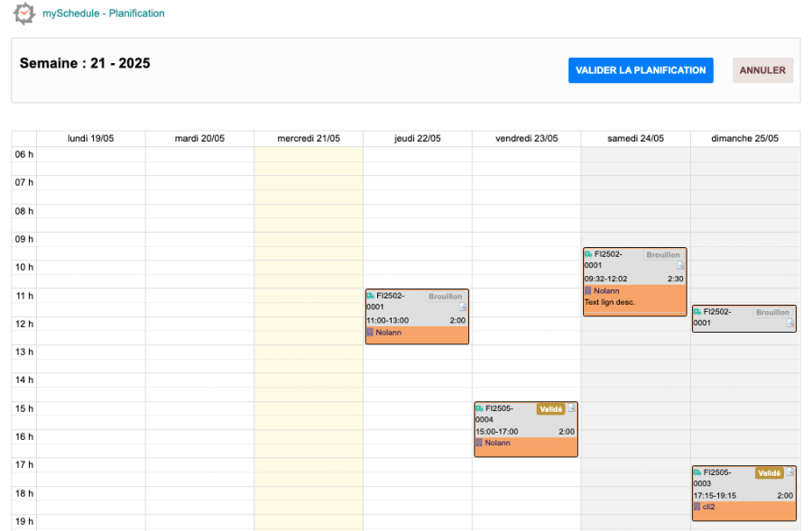Click the Brouillon status badge on Thursday's event

click(446, 297)
